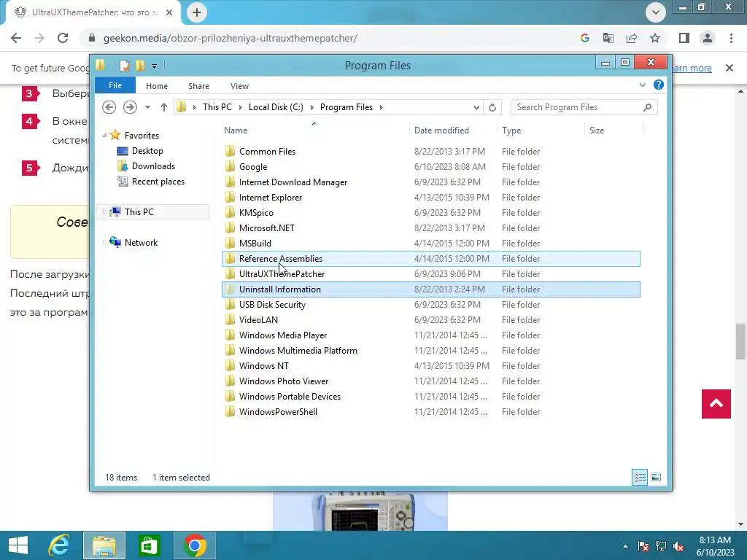Refresh the Program Files folder listing
Image resolution: width=747 pixels, height=560 pixels.
click(x=492, y=108)
